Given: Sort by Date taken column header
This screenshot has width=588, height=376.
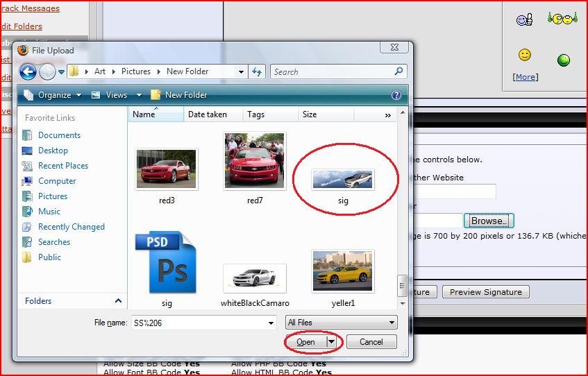Looking at the screenshot, I should pos(207,114).
